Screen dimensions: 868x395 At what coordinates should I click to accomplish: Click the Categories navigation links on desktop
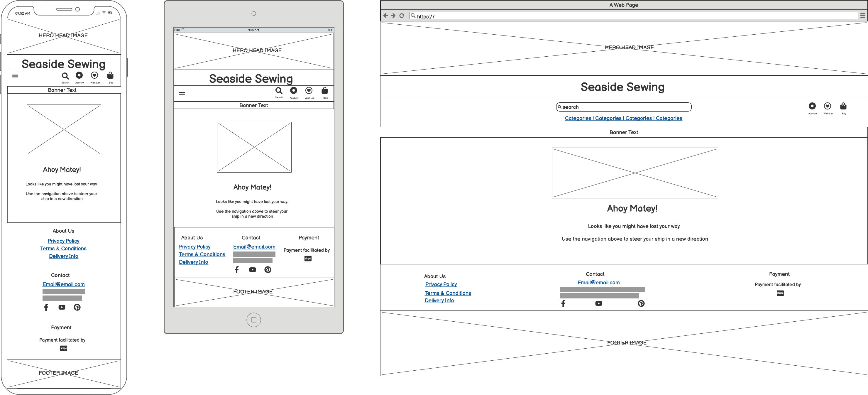click(624, 118)
